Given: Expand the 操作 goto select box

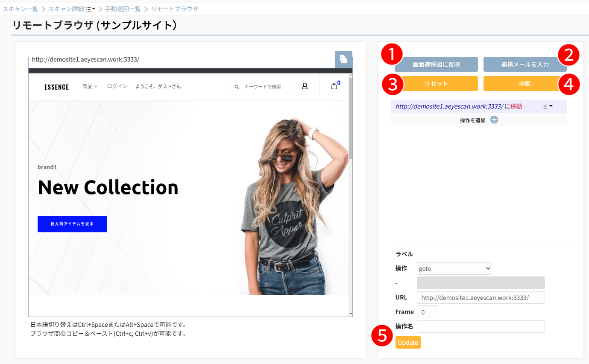Looking at the screenshot, I should (454, 268).
